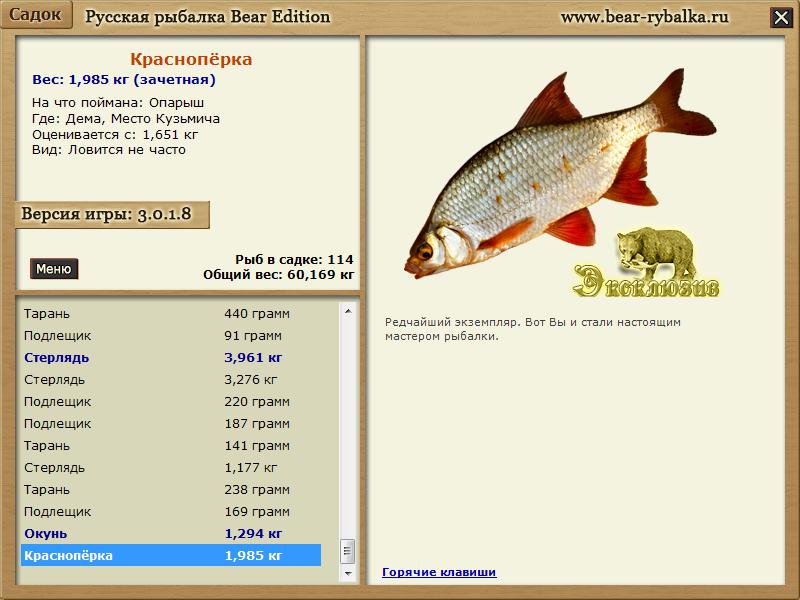The height and width of the screenshot is (600, 800).
Task: Open the Горячие клавиши link
Action: (x=439, y=572)
